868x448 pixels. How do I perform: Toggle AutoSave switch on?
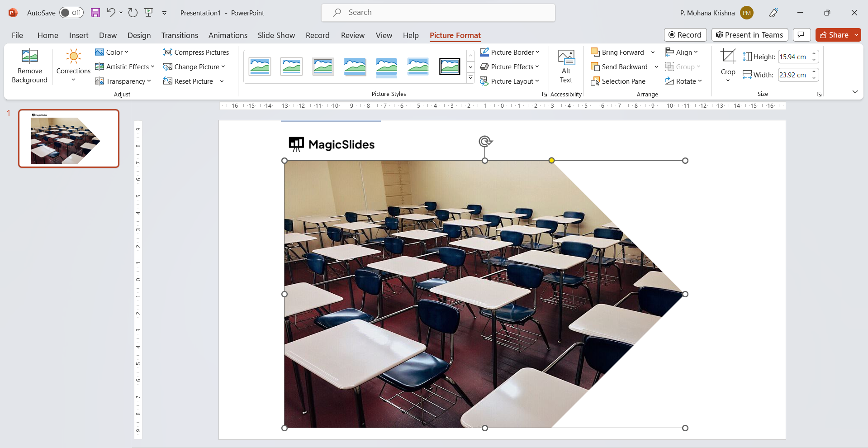[71, 13]
